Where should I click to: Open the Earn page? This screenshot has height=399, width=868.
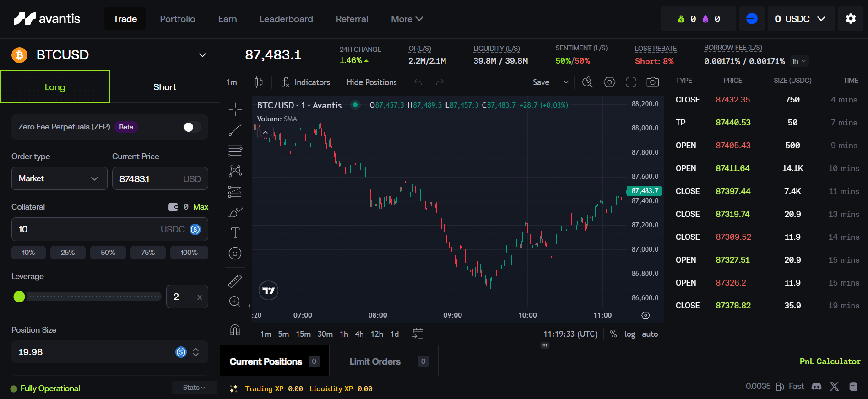click(228, 19)
